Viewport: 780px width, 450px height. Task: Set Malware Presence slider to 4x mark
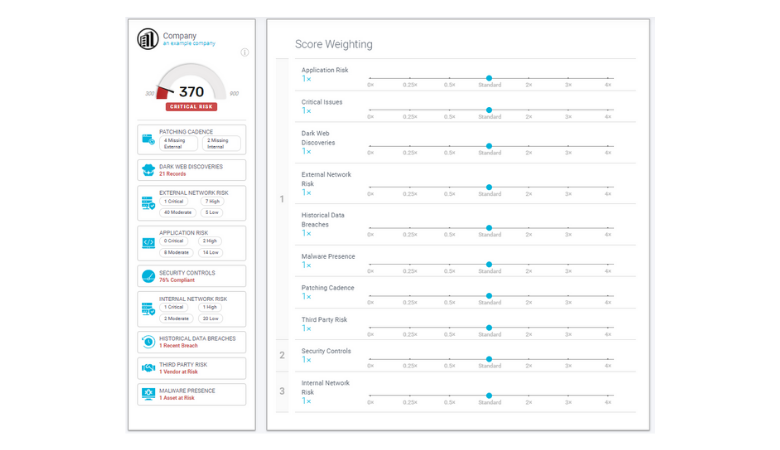tap(608, 265)
